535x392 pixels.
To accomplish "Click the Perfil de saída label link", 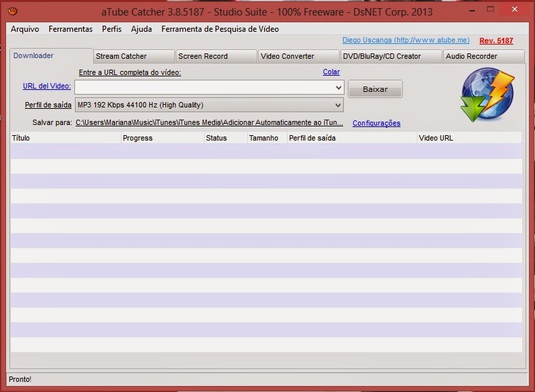I will point(48,105).
